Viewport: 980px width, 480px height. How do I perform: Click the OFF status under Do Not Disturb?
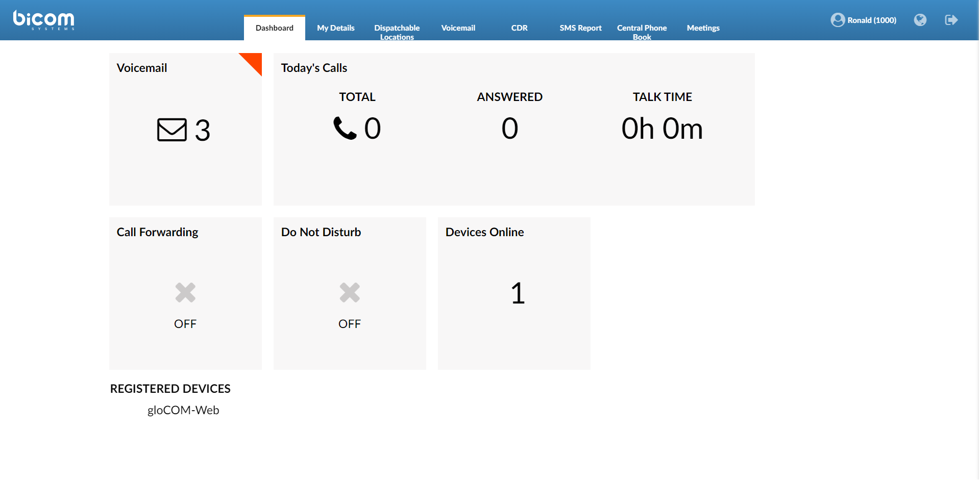pyautogui.click(x=350, y=324)
